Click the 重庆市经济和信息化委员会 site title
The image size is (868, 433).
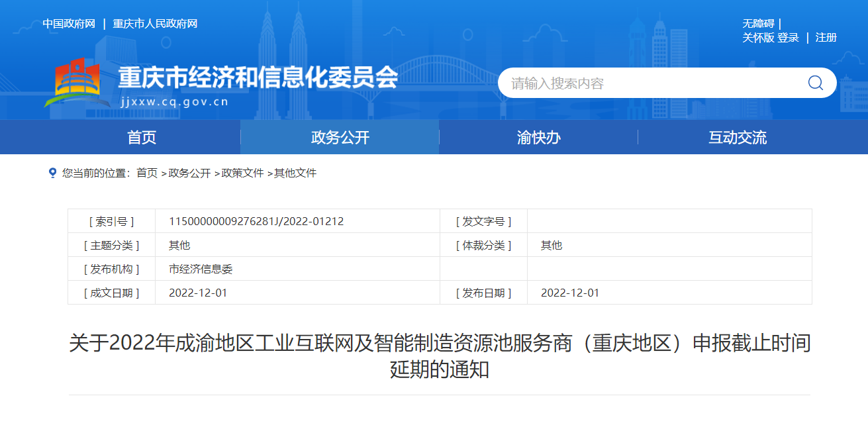[258, 78]
